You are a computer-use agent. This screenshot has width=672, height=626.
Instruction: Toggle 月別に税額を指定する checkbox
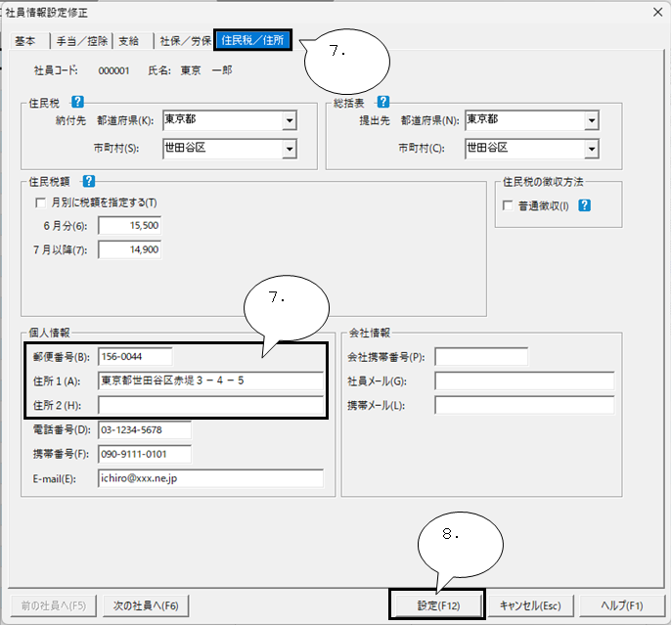click(41, 202)
